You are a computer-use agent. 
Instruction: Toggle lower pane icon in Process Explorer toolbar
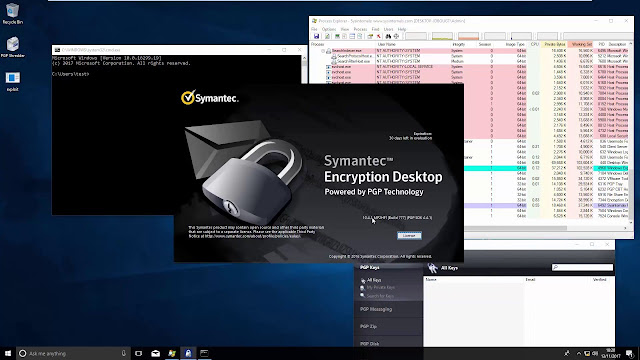352,36
